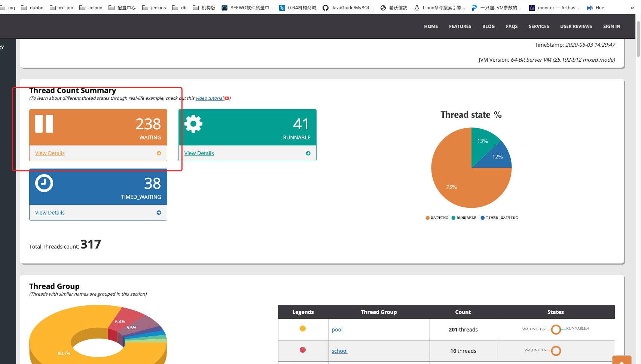Click the TIMED_WAITING clock icon
Image resolution: width=641 pixels, height=364 pixels.
[44, 183]
